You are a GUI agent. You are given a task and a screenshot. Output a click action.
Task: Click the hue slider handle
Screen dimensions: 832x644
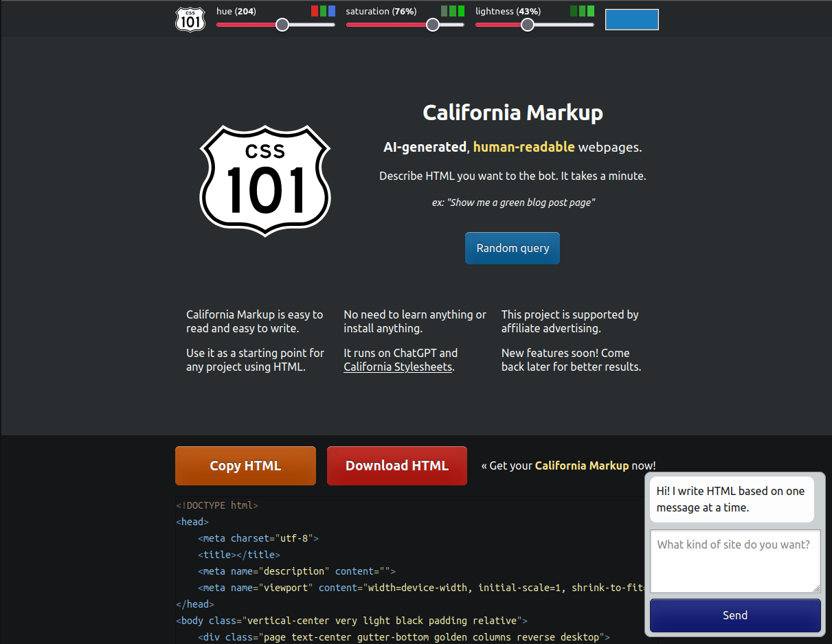point(282,25)
